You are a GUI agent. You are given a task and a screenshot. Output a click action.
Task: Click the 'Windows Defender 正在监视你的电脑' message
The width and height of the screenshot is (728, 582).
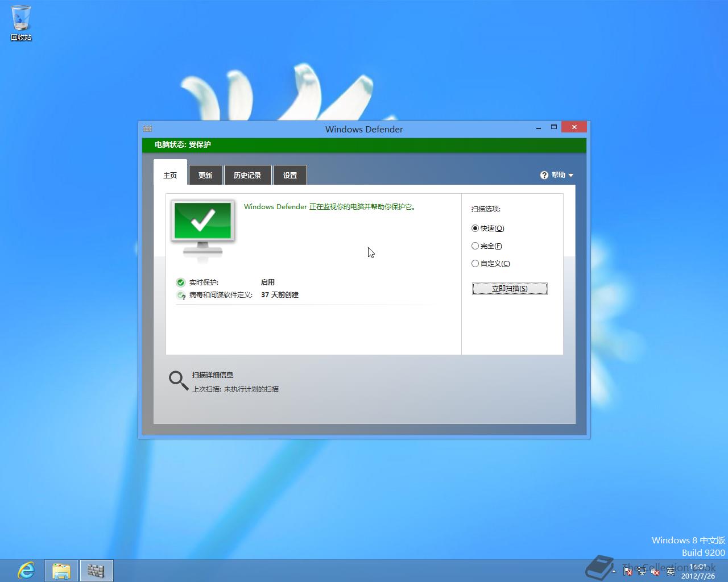tap(330, 207)
